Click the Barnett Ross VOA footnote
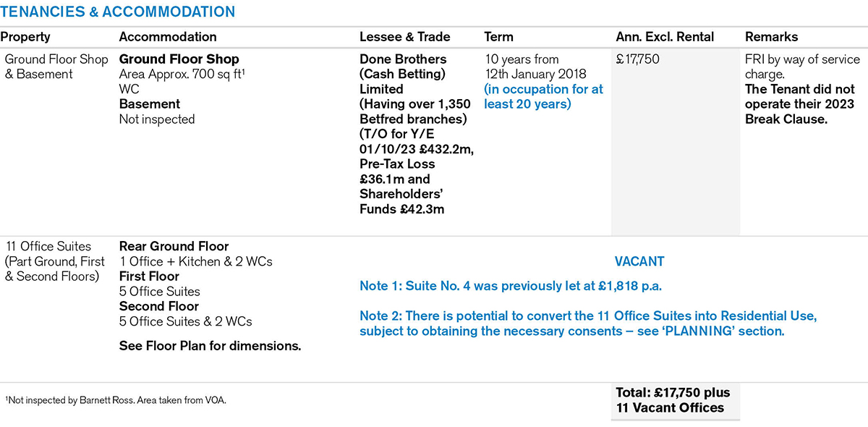 116,399
